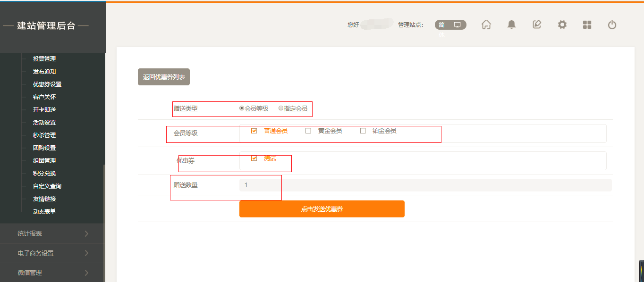This screenshot has height=282, width=644.
Task: Toggle the 测试 coupon checkbox
Action: [254, 158]
